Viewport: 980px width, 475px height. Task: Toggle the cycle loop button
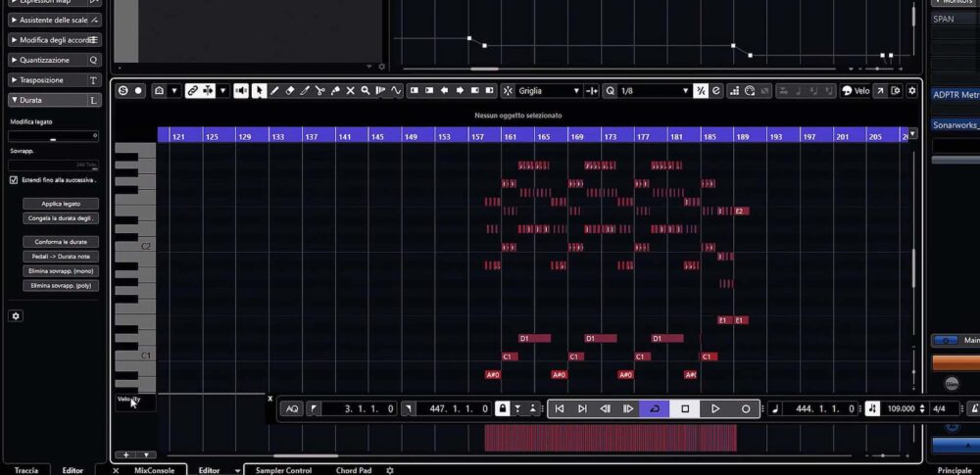654,408
